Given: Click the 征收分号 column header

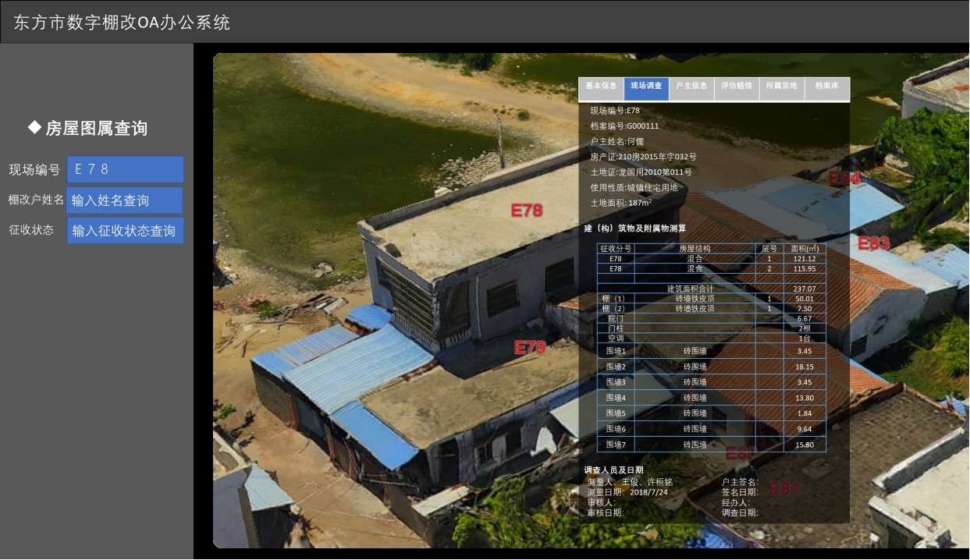Looking at the screenshot, I should (x=616, y=249).
